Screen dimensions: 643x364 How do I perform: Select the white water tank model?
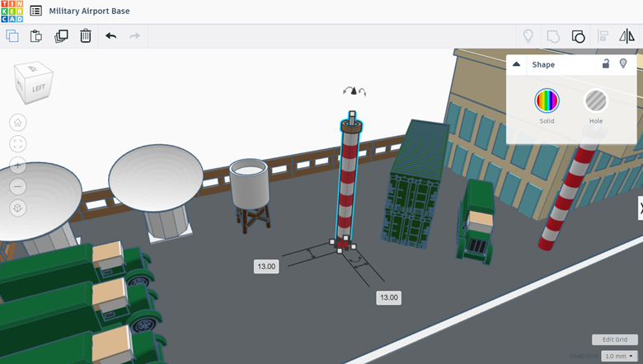click(x=250, y=194)
